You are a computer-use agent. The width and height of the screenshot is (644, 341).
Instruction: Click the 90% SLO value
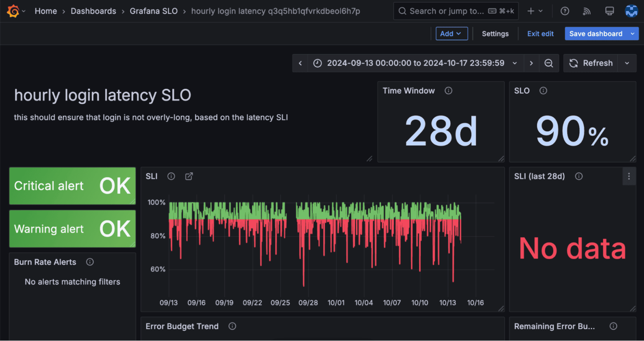(572, 131)
